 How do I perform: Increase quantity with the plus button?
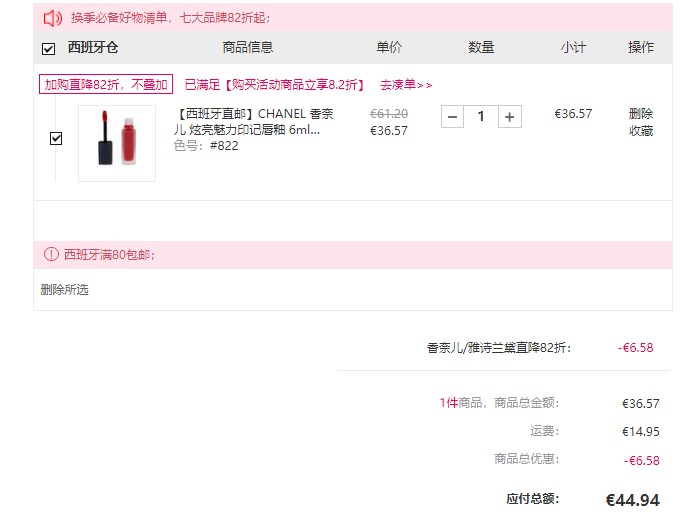click(510, 117)
